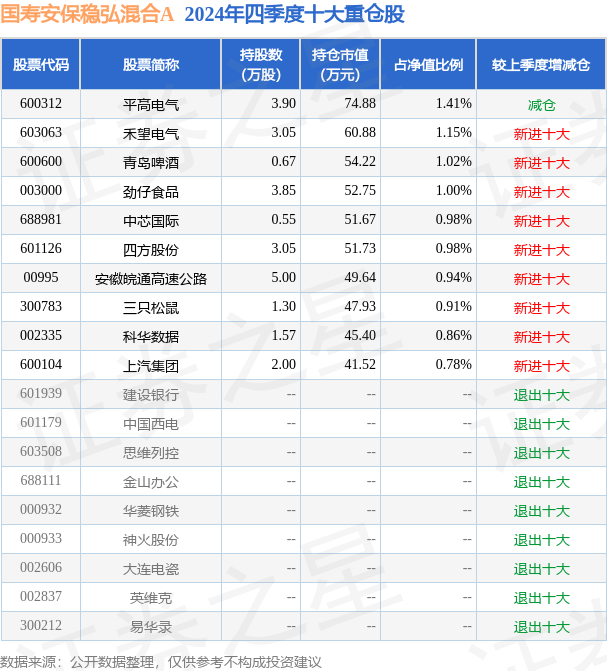Click stock code 003000
Screen dimensions: 607x671
point(41,191)
